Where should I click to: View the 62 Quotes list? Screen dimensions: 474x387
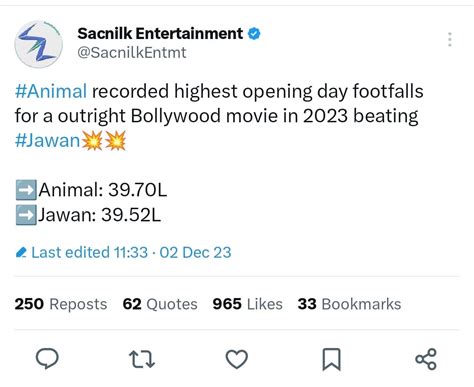tap(160, 304)
